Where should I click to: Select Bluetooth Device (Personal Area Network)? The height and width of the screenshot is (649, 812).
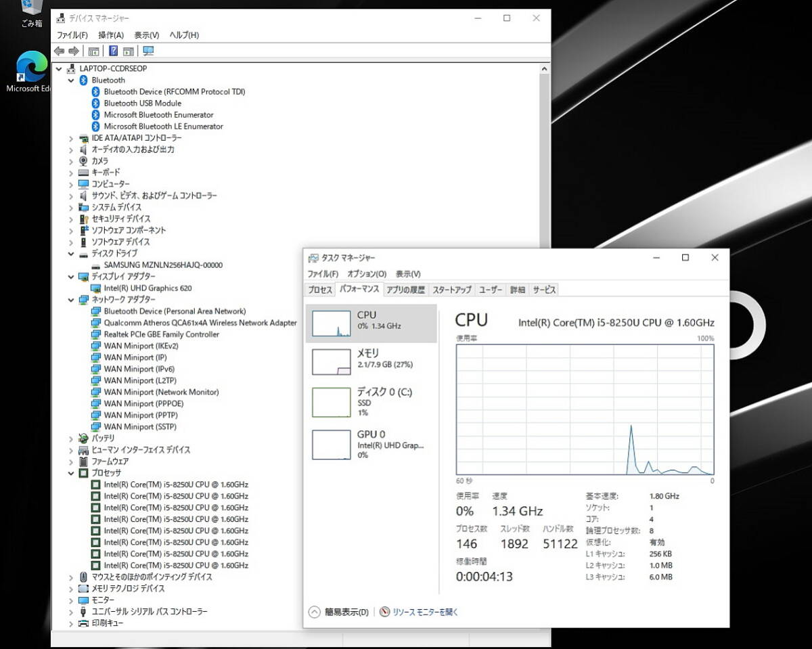pos(175,311)
